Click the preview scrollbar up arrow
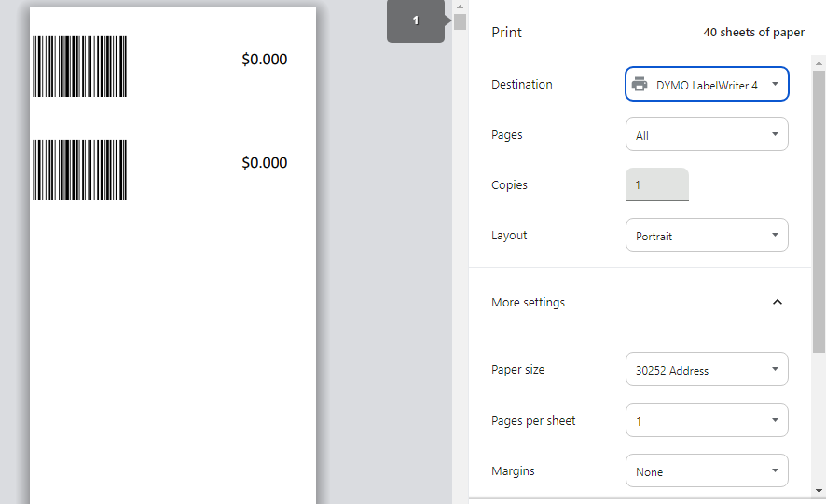The image size is (826, 504). (460, 7)
